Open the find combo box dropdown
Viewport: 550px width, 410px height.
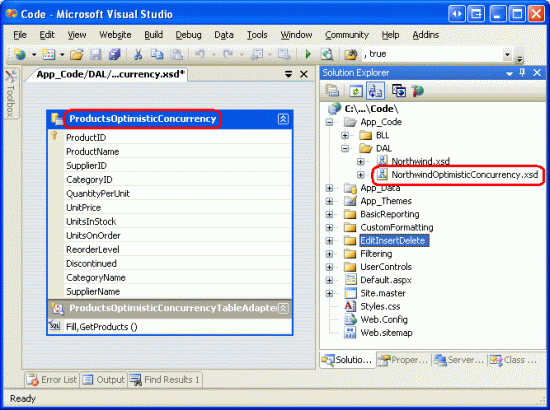507,54
